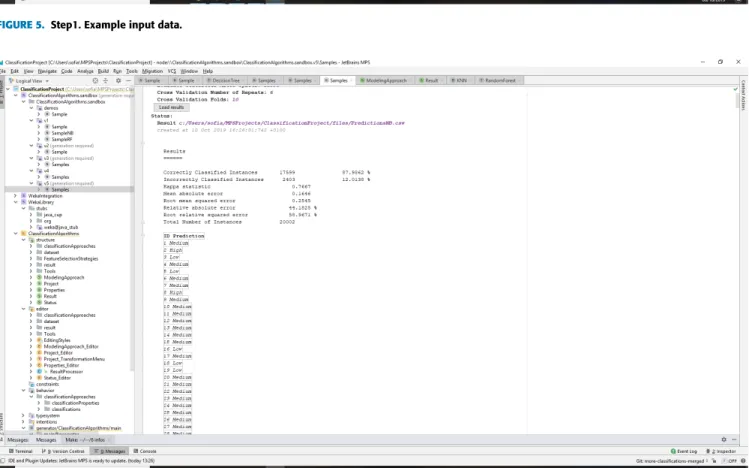Expand the WekaIntegration node
The image size is (749, 468).
tap(16, 196)
